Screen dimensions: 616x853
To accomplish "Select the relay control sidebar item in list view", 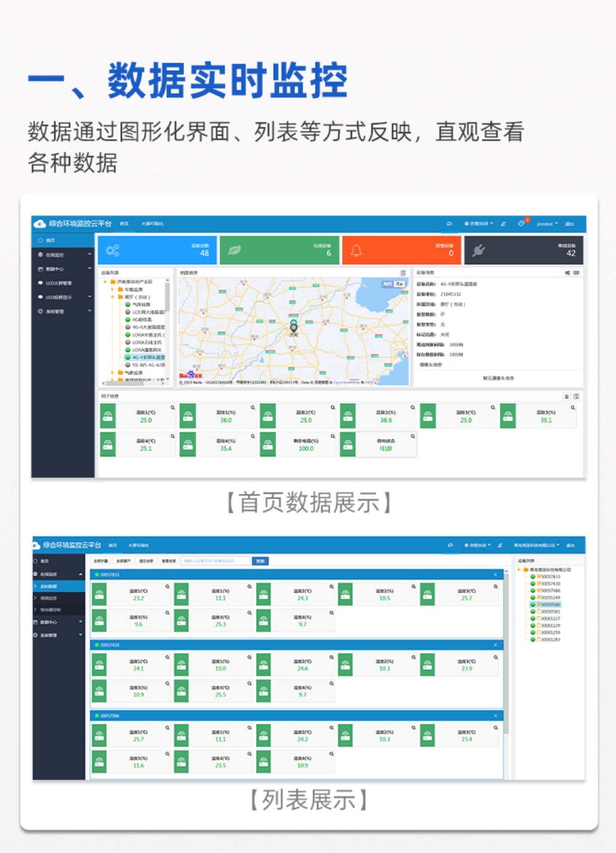I will 59,610.
